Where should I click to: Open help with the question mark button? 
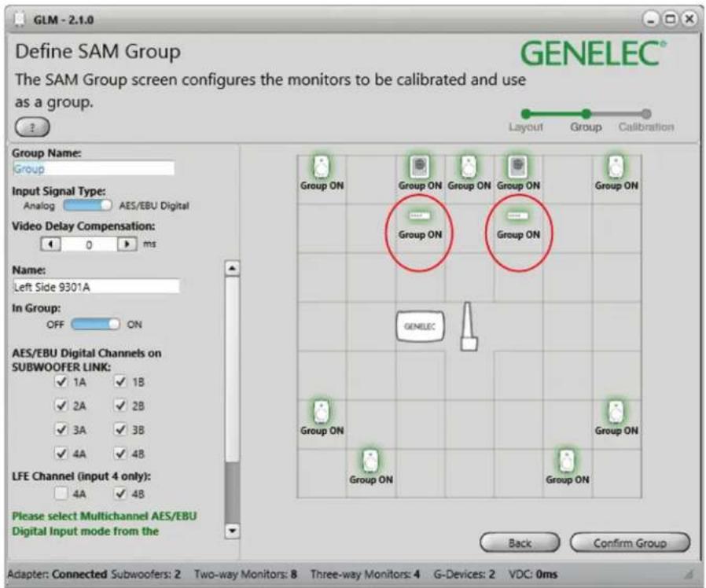[32, 127]
